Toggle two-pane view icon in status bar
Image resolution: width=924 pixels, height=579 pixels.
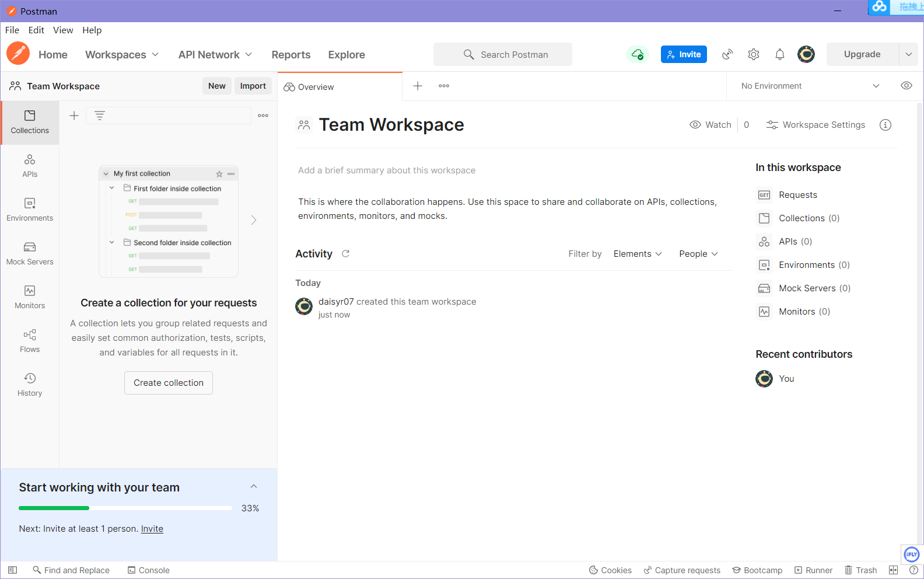[x=893, y=570]
